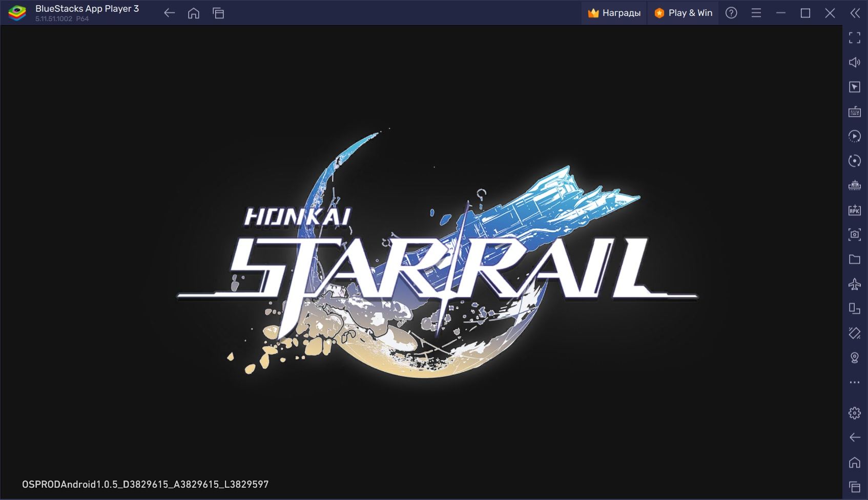Click the airplane mode icon
Screen dimensions: 868x500
pyautogui.click(x=855, y=284)
